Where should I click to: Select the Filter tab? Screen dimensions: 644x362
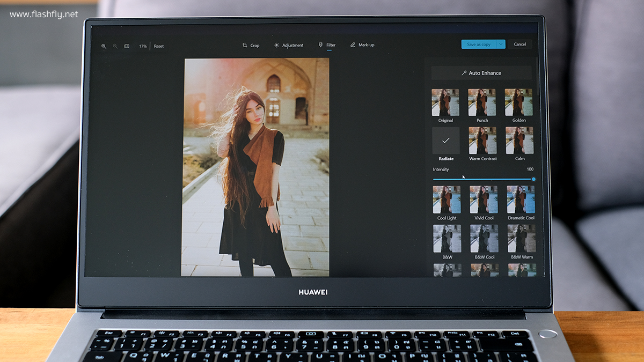click(327, 45)
